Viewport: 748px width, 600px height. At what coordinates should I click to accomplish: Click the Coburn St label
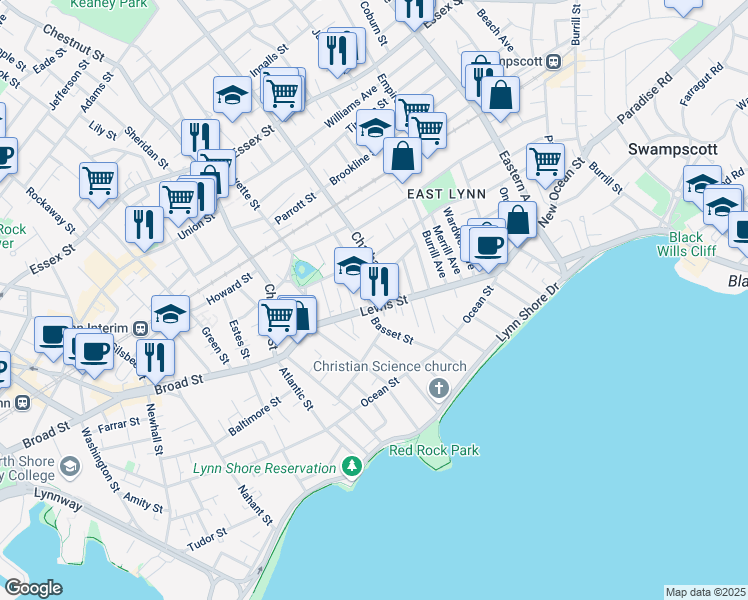[x=374, y=23]
